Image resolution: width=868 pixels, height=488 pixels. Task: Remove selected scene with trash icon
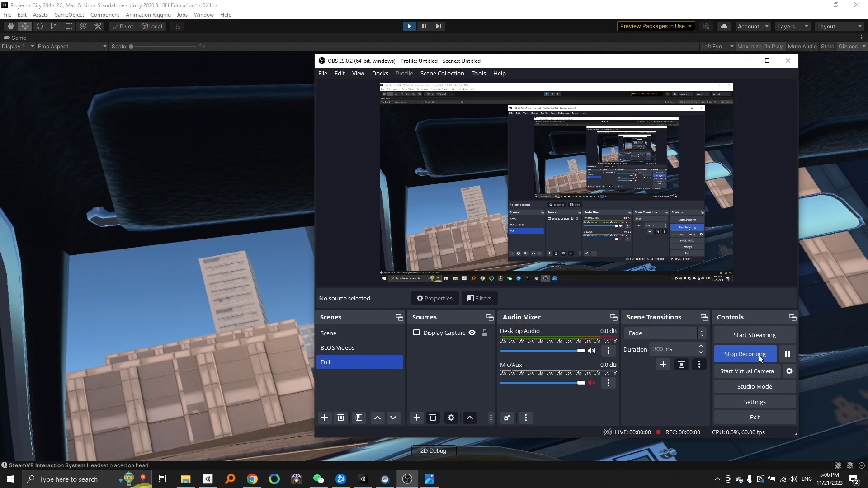coord(341,418)
